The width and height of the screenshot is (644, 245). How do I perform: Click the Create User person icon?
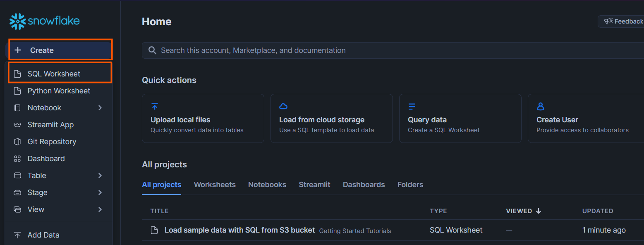pyautogui.click(x=541, y=107)
